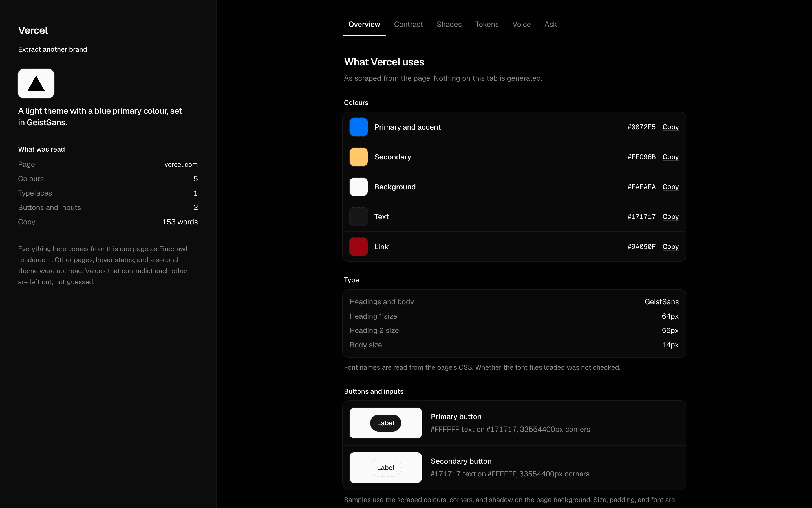
Task: Open the Tokens tab
Action: pyautogui.click(x=487, y=25)
